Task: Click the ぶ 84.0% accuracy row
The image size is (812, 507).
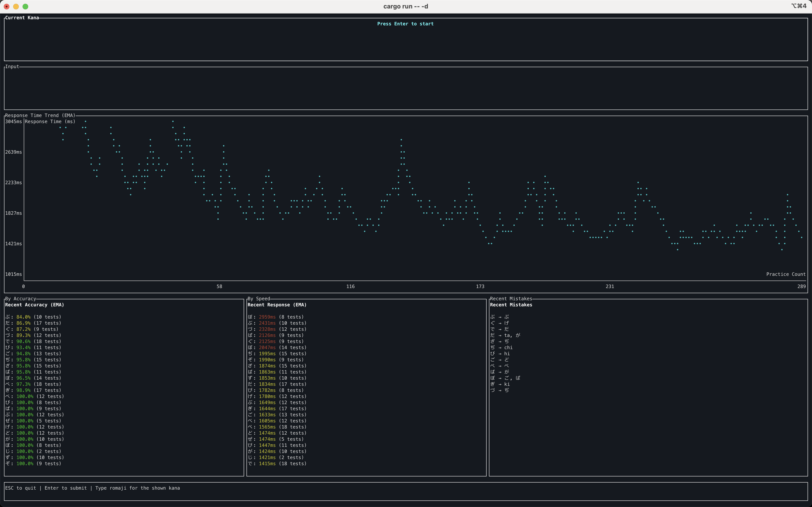Action: tap(33, 317)
